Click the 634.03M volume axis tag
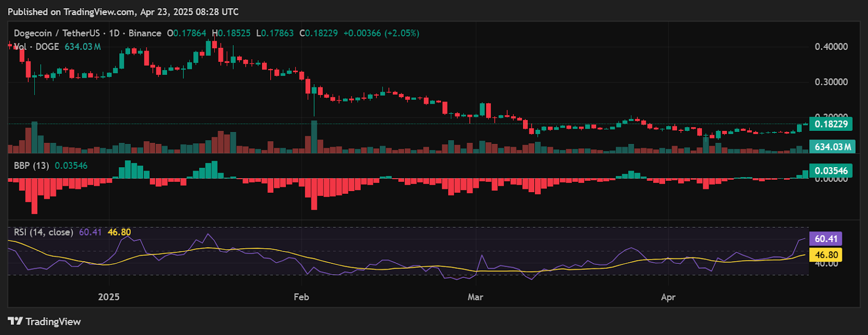 832,147
